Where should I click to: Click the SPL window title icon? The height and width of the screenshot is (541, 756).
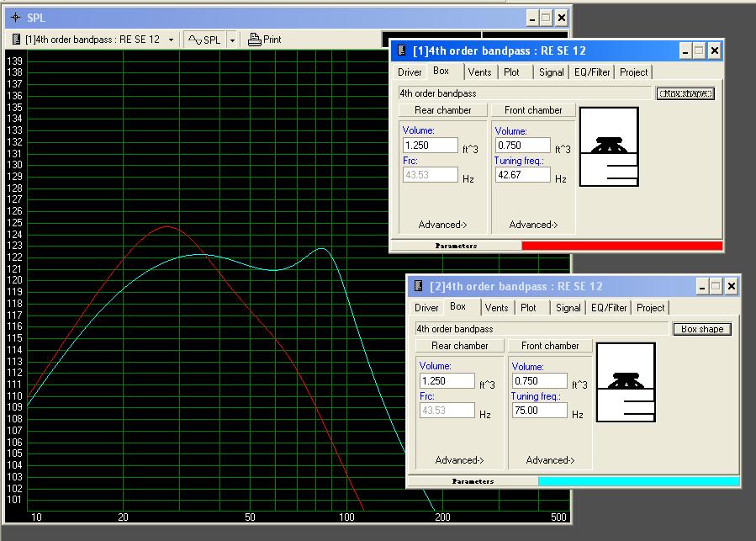pyautogui.click(x=15, y=18)
